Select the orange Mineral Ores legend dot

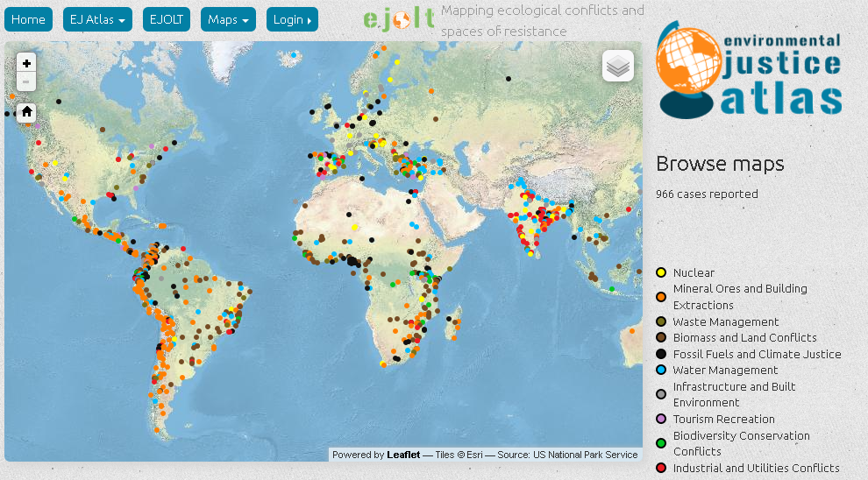661,297
